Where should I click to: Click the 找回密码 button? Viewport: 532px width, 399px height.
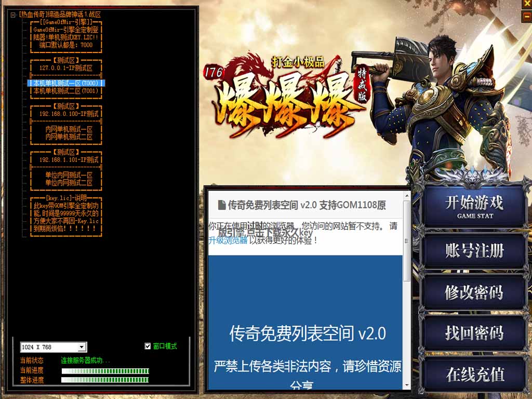(x=474, y=333)
